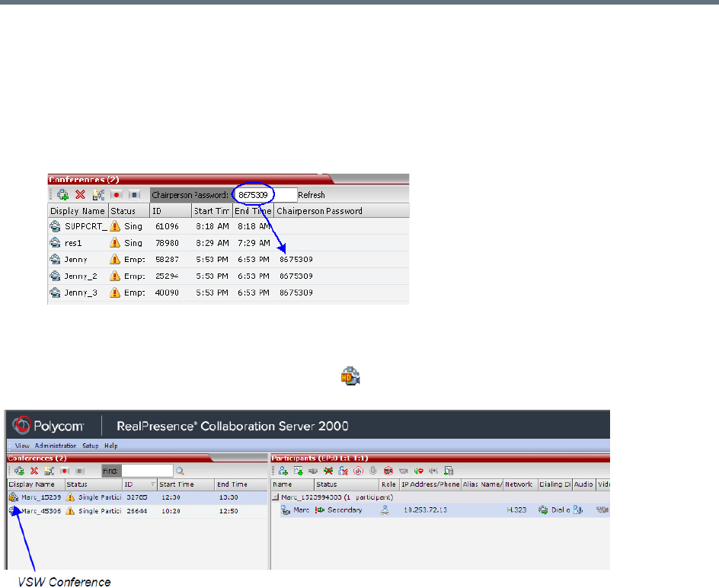Select the Jenny_2 conference row

228,276
